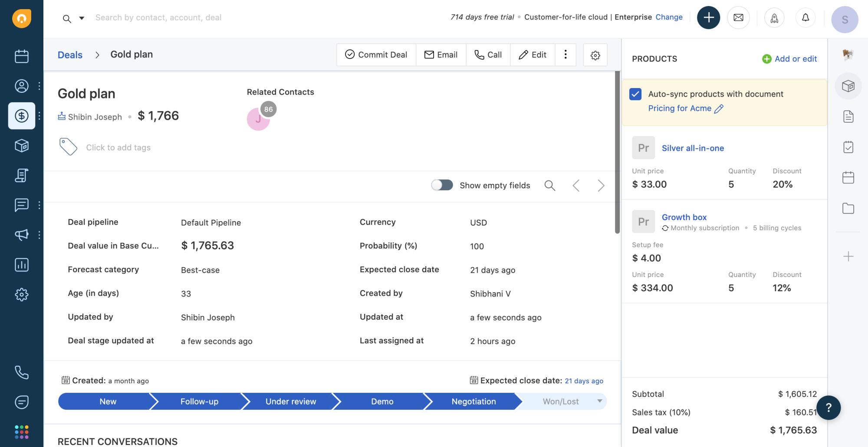Open the Products box icon in sidebar
The image size is (868, 447).
coord(22,146)
